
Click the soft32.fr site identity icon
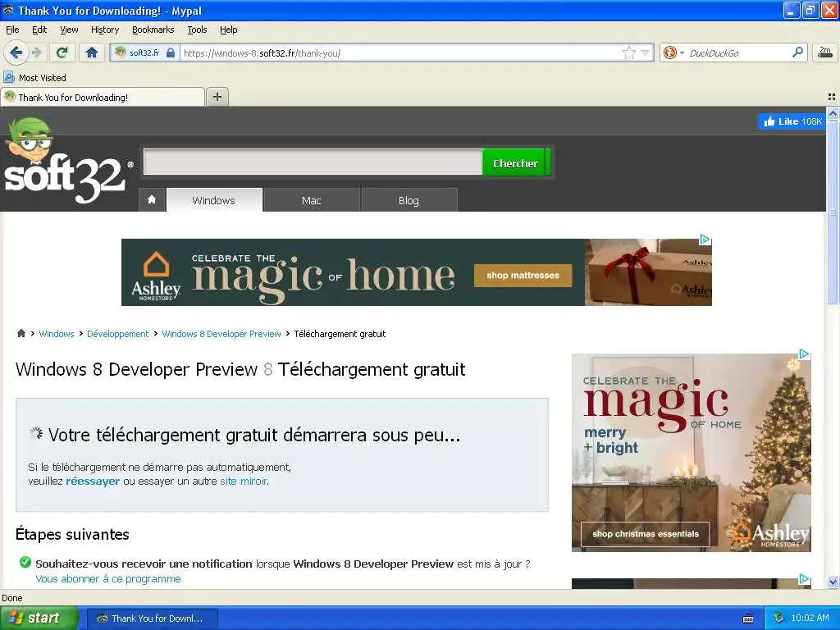point(121,52)
